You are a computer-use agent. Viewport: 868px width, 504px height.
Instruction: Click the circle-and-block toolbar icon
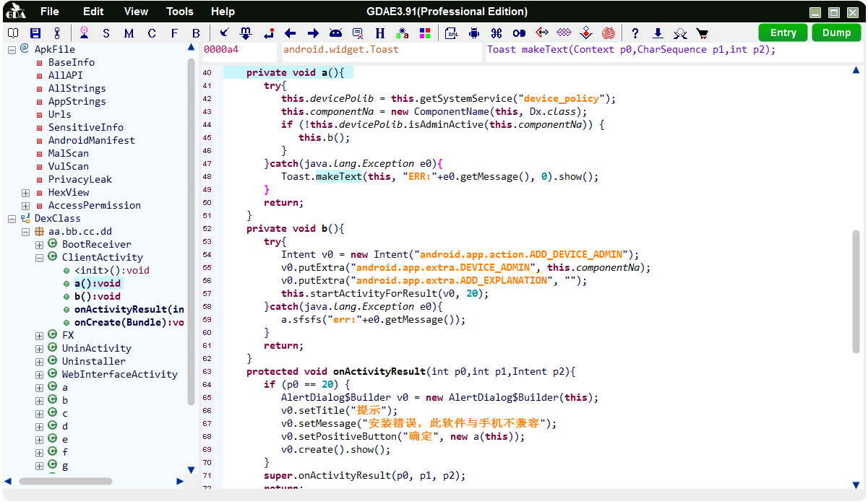[519, 33]
